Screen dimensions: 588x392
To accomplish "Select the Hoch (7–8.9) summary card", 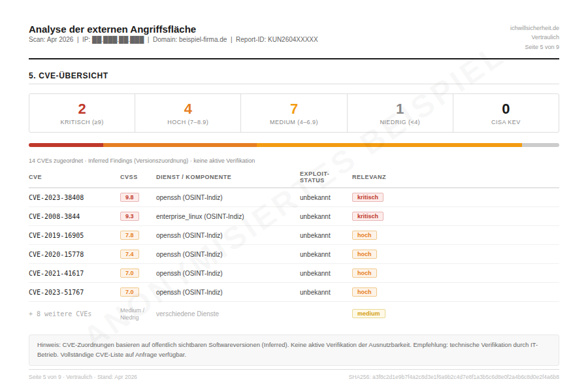I will pyautogui.click(x=188, y=113).
